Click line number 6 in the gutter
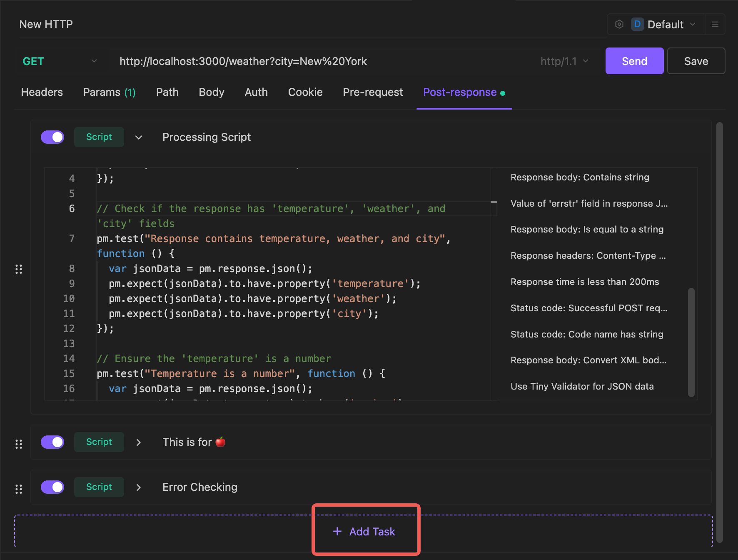Viewport: 738px width, 560px height. (x=72, y=209)
